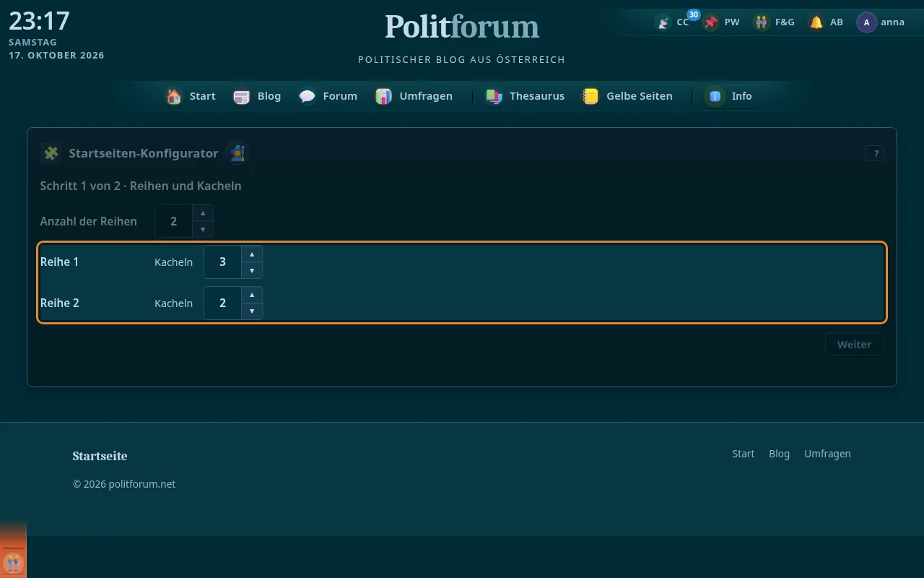Open the AB notification bell
The height and width of the screenshot is (578, 924).
816,22
